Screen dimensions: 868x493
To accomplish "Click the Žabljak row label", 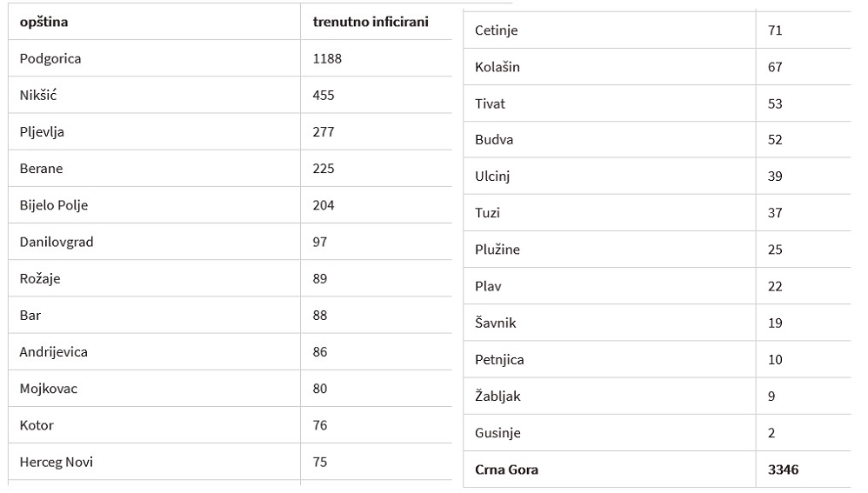I will coord(498,396).
